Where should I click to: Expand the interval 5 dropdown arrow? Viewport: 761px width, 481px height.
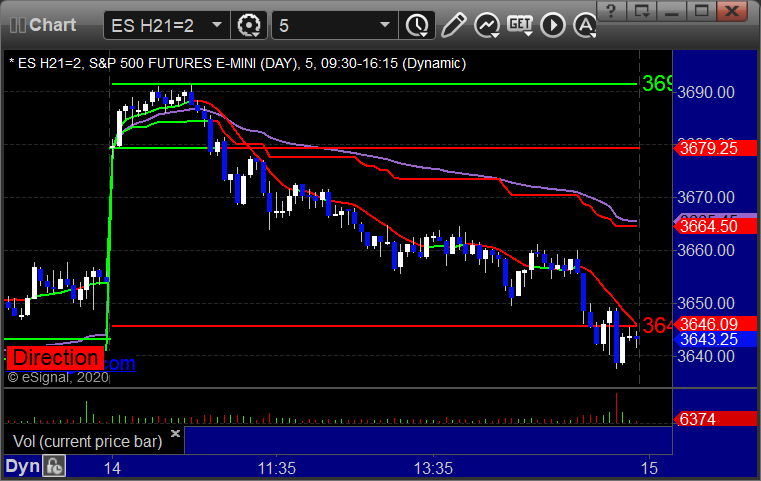pyautogui.click(x=385, y=25)
